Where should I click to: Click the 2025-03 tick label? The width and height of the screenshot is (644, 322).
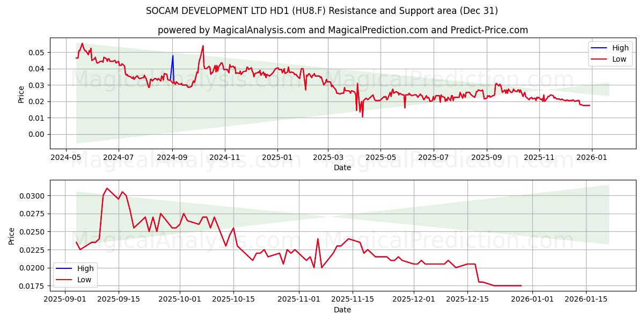[x=328, y=158]
